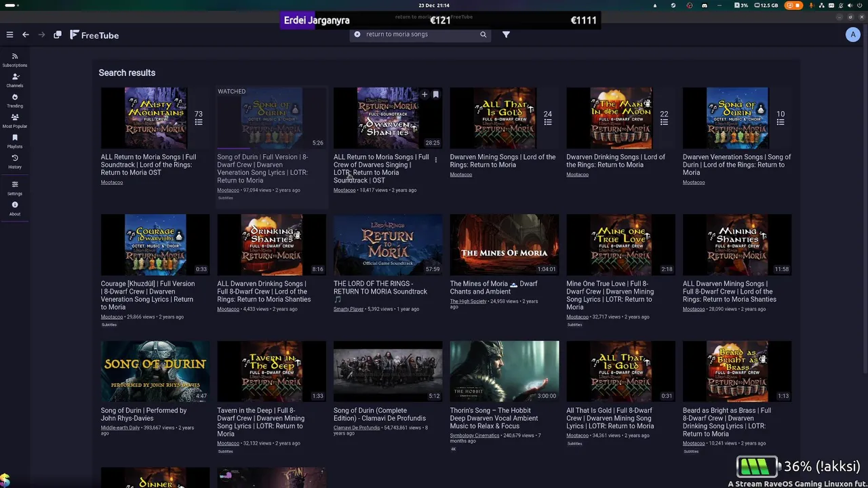Open the power menu icon

click(x=860, y=5)
